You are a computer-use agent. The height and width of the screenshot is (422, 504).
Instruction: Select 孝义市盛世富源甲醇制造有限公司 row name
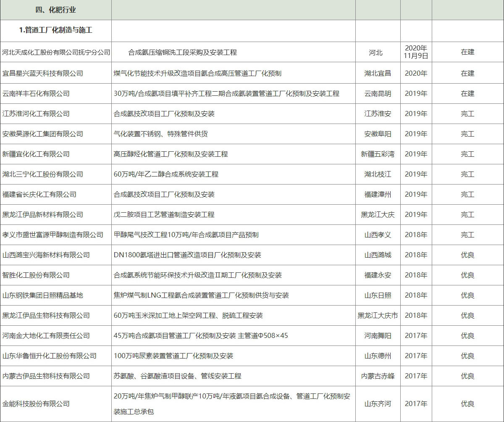coord(52,235)
